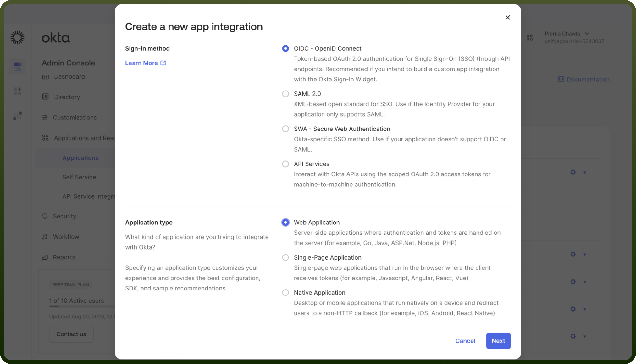Click the Security shield icon
Viewport: 636px width, 364px height.
pos(45,216)
